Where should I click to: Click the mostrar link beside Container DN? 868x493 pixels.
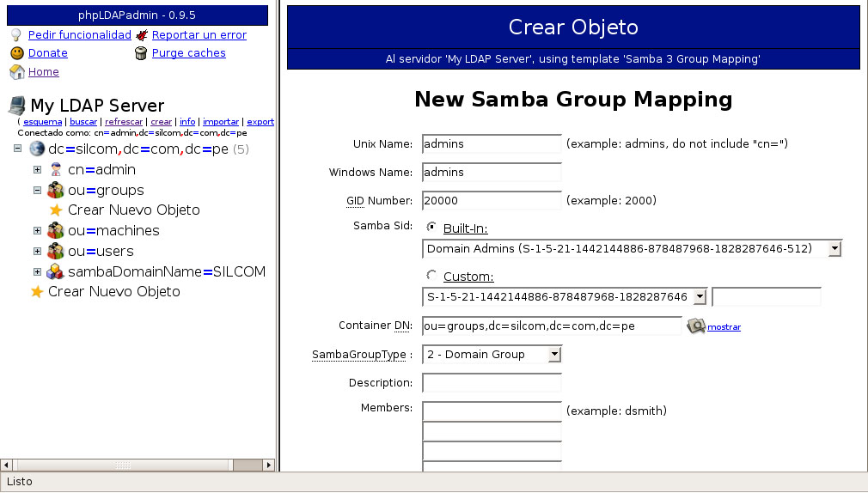pyautogui.click(x=724, y=327)
